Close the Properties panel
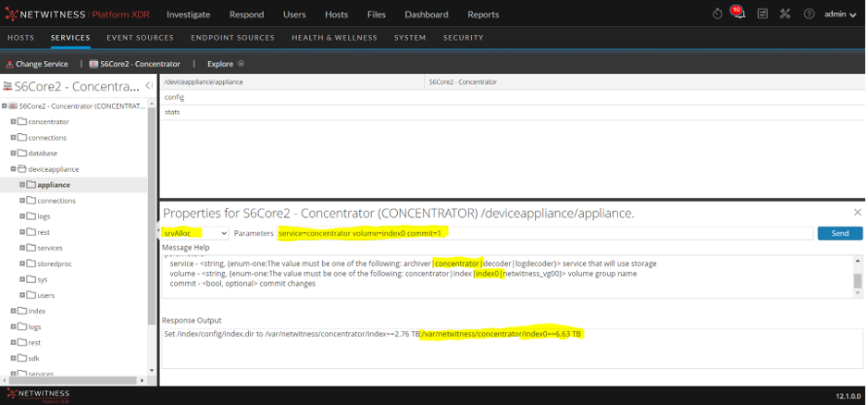 (x=858, y=213)
